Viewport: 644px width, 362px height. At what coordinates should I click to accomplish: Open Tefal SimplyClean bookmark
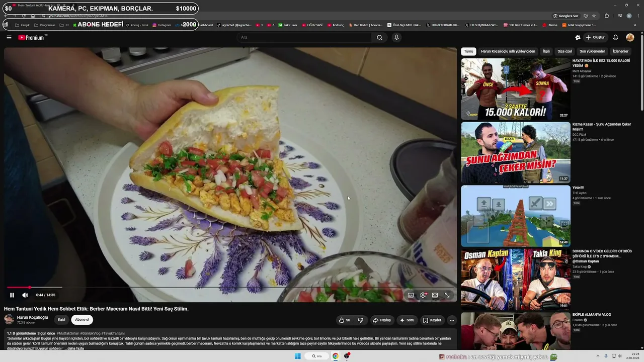pos(579,25)
